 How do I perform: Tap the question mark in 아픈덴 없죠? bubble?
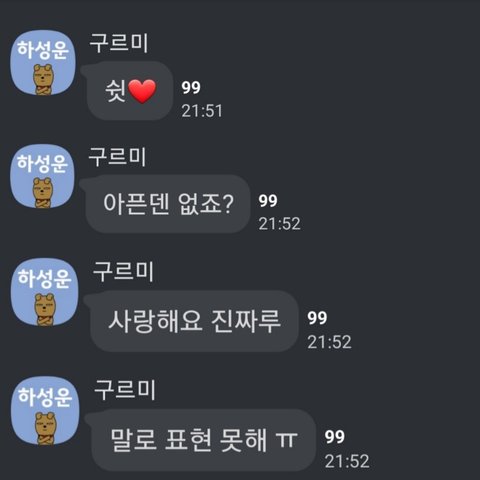pyautogui.click(x=228, y=204)
